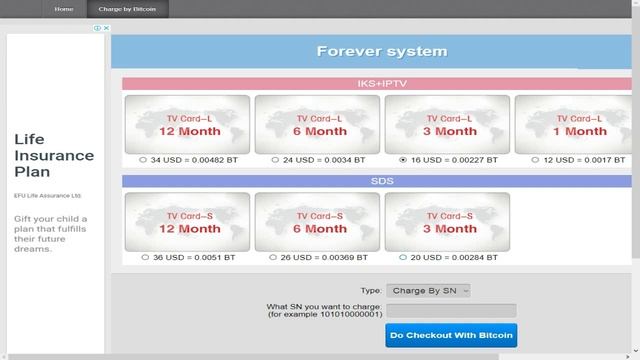Select the 26 USD = 0.00369 BT radio

click(273, 257)
